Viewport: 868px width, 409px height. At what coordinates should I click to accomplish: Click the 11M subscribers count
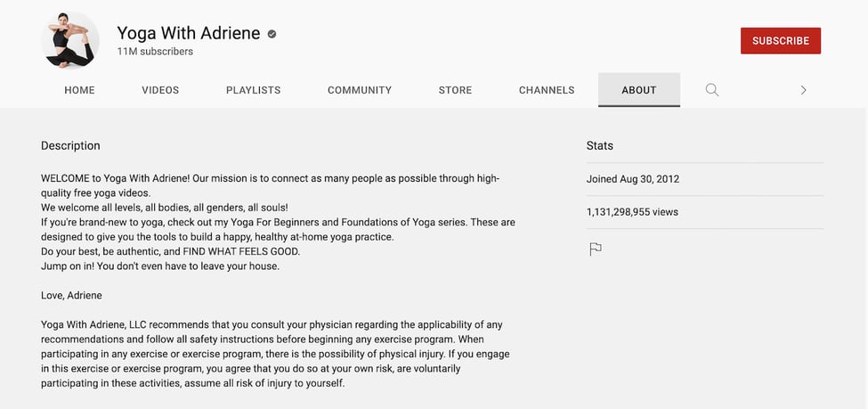coord(155,53)
